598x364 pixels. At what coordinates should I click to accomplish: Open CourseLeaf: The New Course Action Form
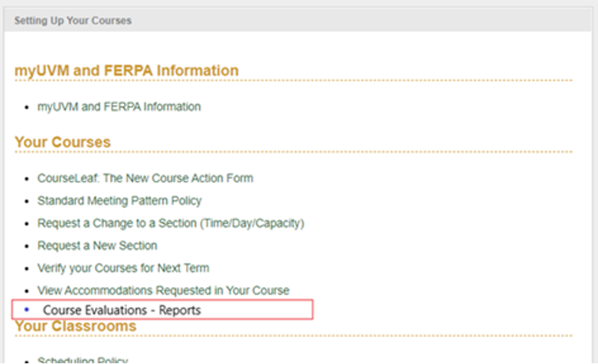click(x=145, y=179)
